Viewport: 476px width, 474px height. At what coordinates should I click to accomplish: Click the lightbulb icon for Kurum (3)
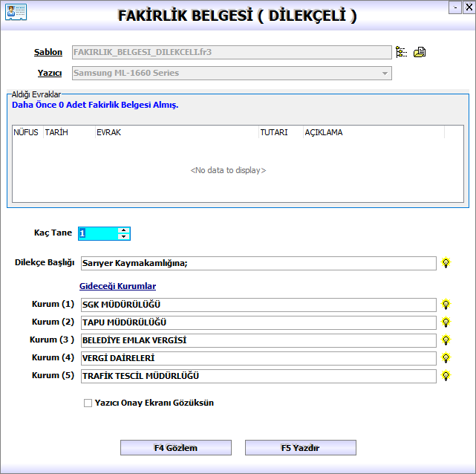446,340
